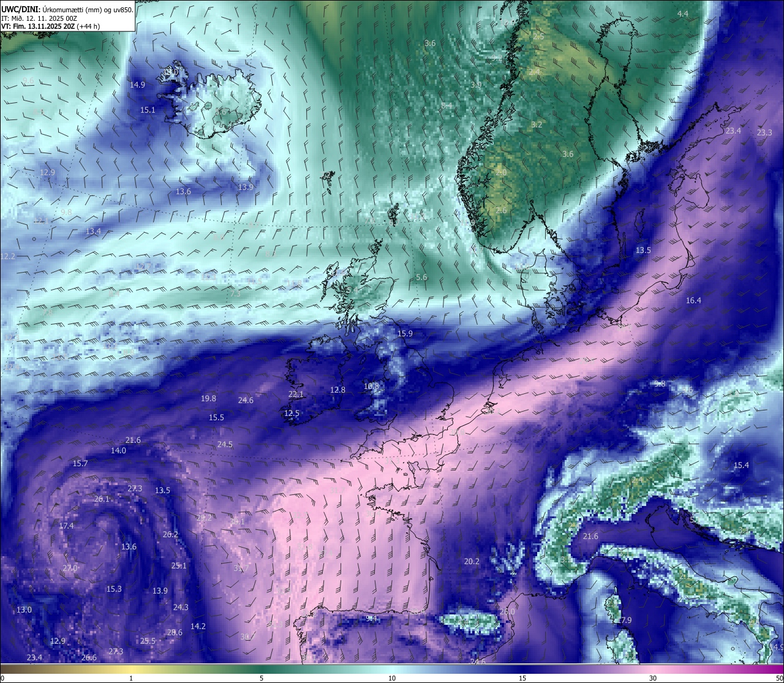Click the 20.2 value over southern France

pyautogui.click(x=472, y=562)
